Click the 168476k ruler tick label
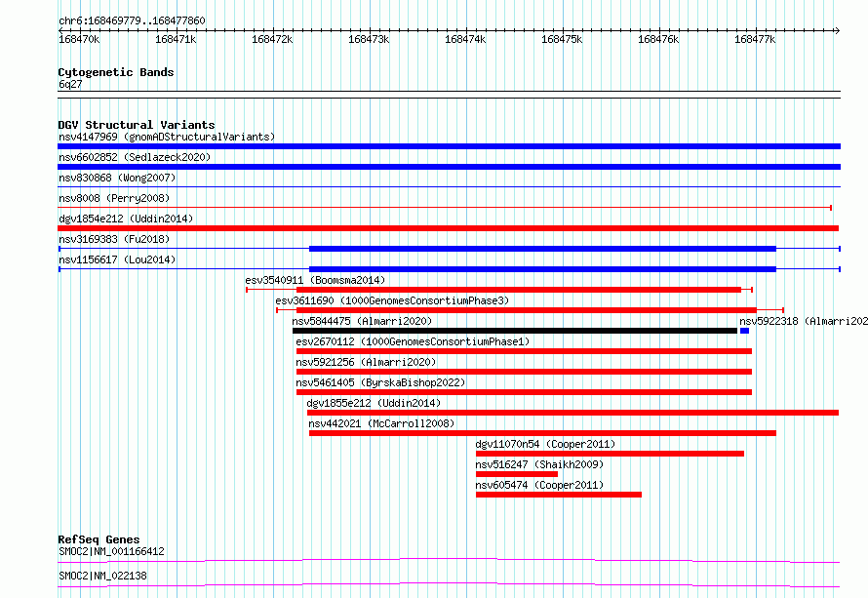 [658, 39]
